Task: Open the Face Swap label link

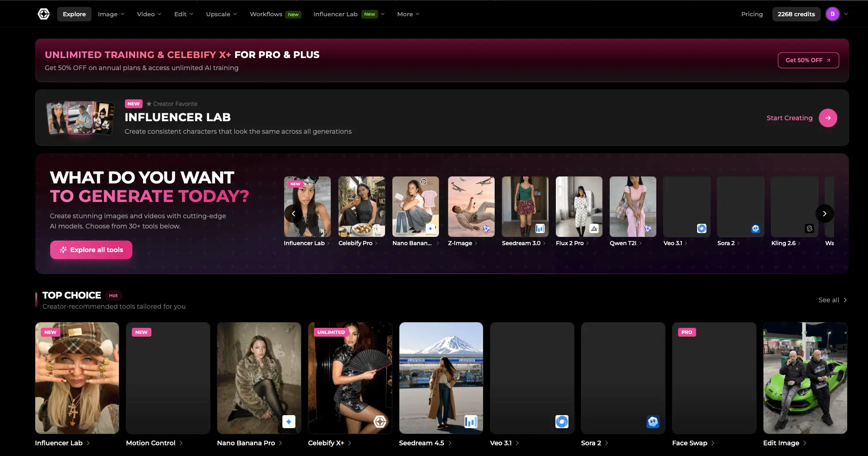Action: pyautogui.click(x=693, y=443)
